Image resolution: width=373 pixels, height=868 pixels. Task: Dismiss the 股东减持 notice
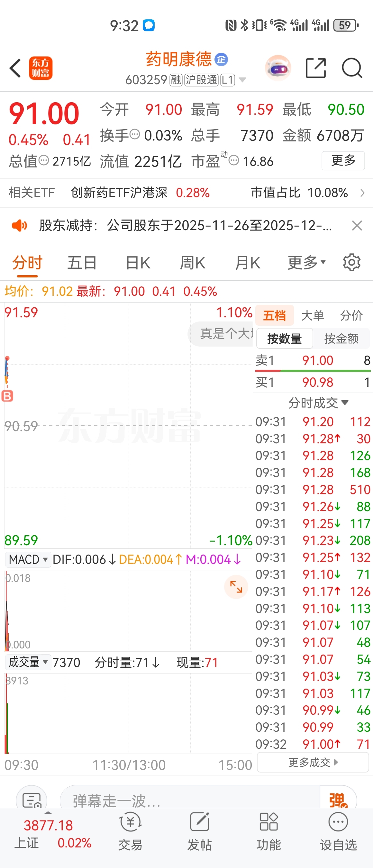pos(357,225)
